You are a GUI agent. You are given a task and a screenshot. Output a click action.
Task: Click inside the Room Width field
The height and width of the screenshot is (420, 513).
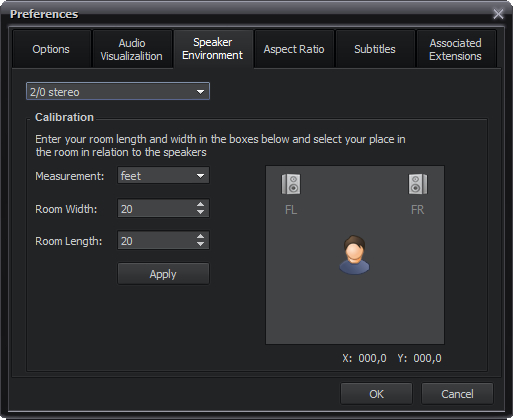pyautogui.click(x=157, y=208)
